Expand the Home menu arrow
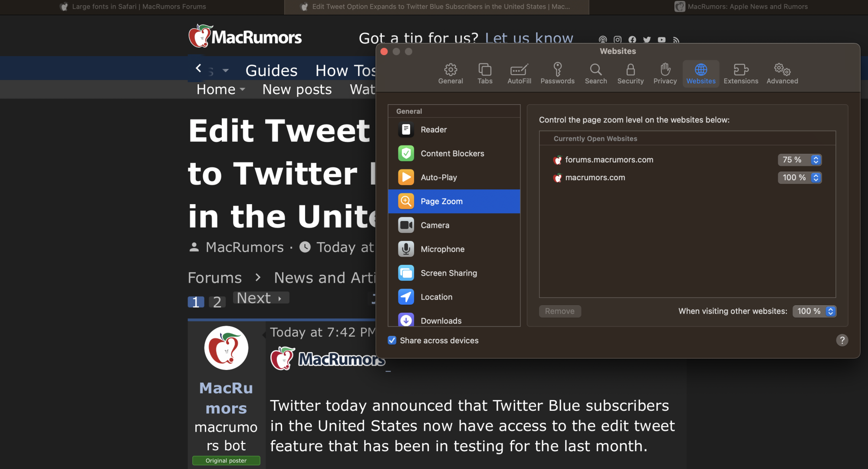Viewport: 868px width, 469px height. [242, 89]
